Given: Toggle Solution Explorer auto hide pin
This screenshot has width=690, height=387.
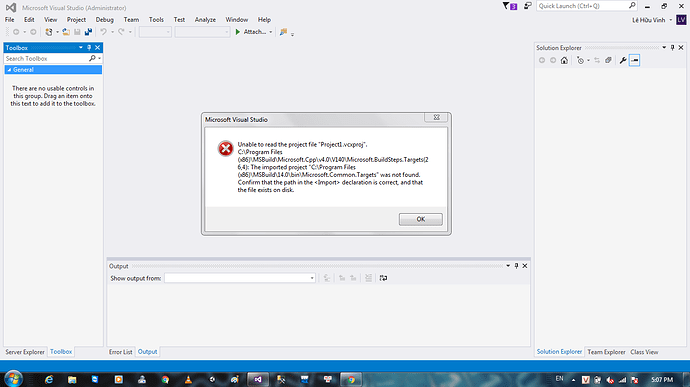Looking at the screenshot, I should point(672,48).
